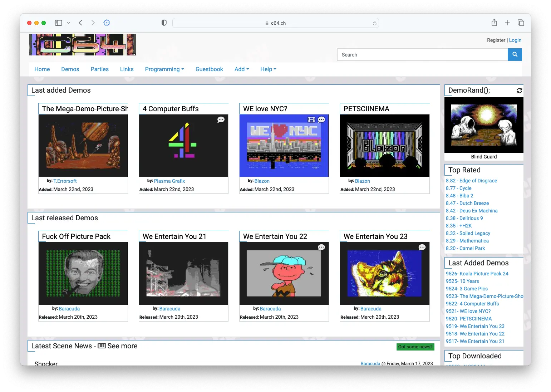The image size is (551, 392).
Task: Open the We Entertain You 23 cat thumbnail
Action: (x=384, y=274)
